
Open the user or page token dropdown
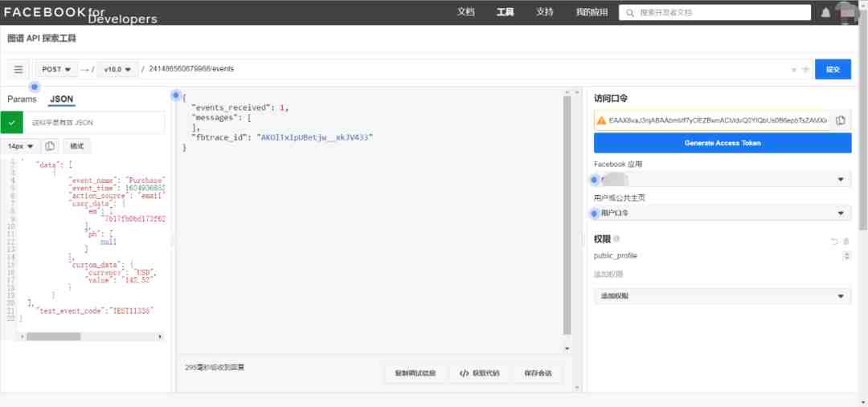(x=723, y=213)
